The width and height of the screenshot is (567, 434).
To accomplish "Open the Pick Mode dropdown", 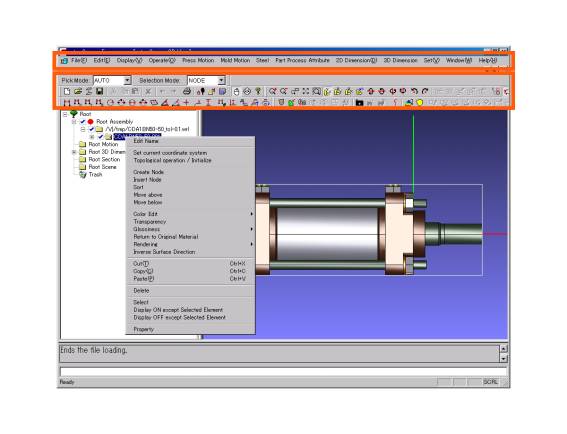I will pyautogui.click(x=127, y=80).
